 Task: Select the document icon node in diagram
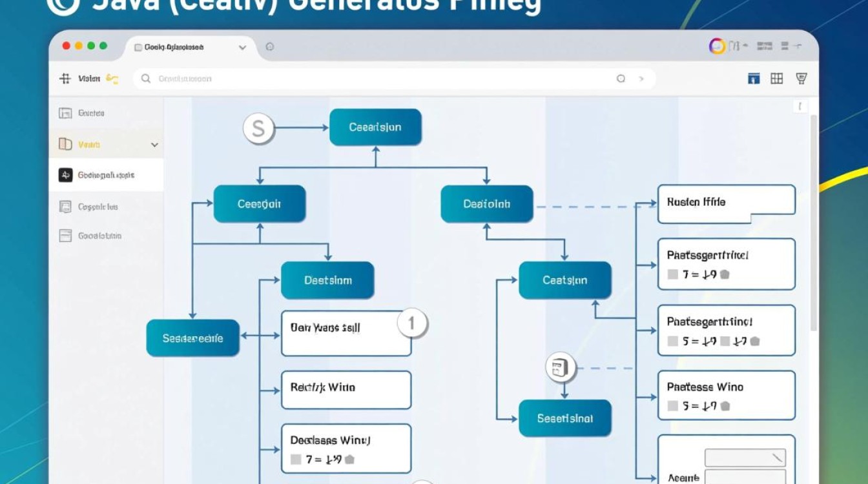(x=560, y=368)
